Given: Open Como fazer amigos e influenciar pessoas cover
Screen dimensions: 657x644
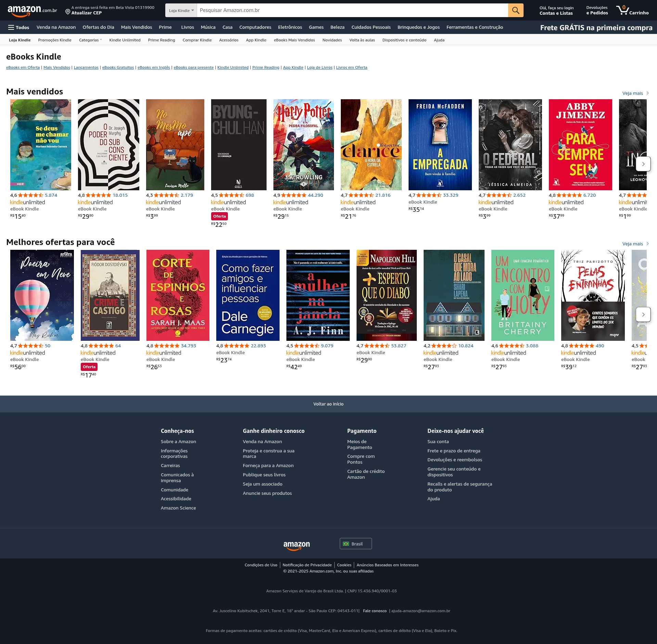Looking at the screenshot, I should click(x=248, y=295).
